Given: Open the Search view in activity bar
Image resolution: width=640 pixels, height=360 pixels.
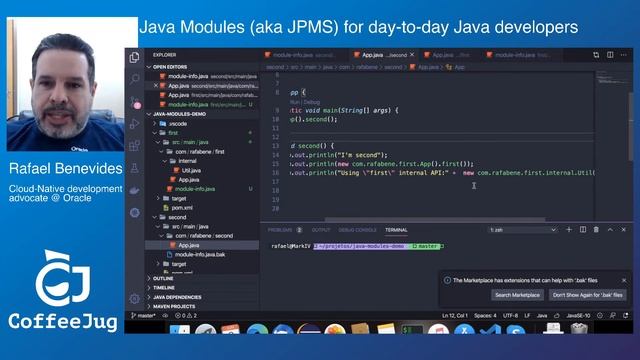Looking at the screenshot, I should [x=134, y=79].
